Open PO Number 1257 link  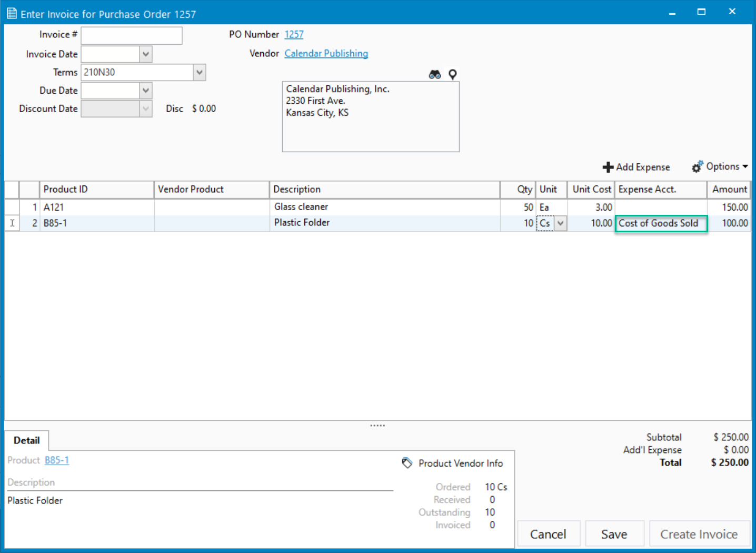pyautogui.click(x=294, y=34)
